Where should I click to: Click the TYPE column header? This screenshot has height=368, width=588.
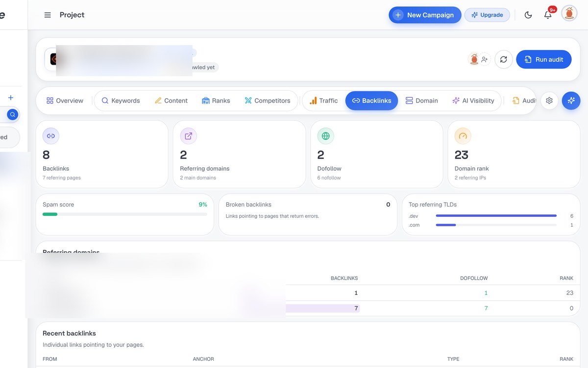coord(453,359)
